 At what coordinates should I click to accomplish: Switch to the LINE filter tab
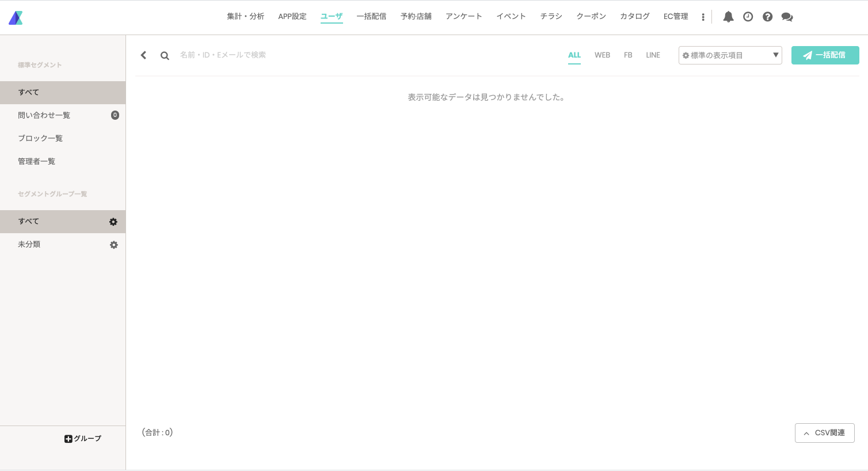click(x=653, y=55)
